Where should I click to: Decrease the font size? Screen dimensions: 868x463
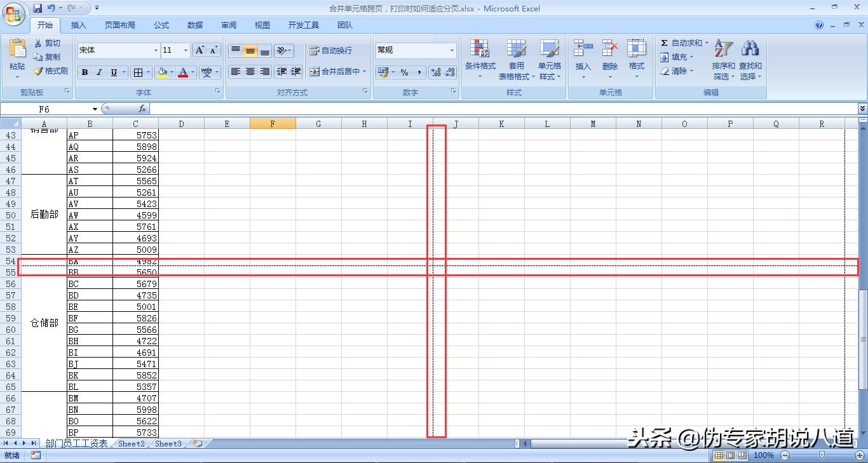coord(214,50)
